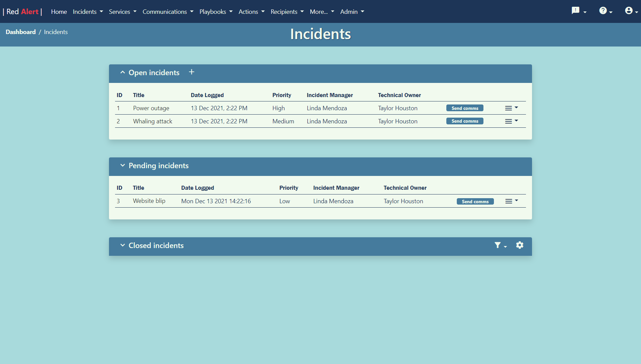Add a new incident with the plus icon
The width and height of the screenshot is (641, 364).
pos(191,72)
